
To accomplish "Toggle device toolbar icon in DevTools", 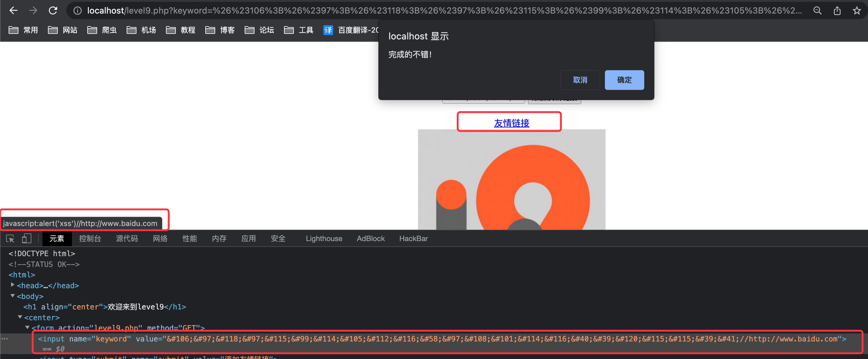I will tap(26, 239).
